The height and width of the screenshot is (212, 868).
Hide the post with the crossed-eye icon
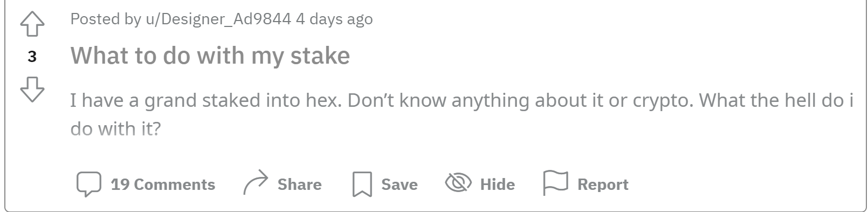458,183
